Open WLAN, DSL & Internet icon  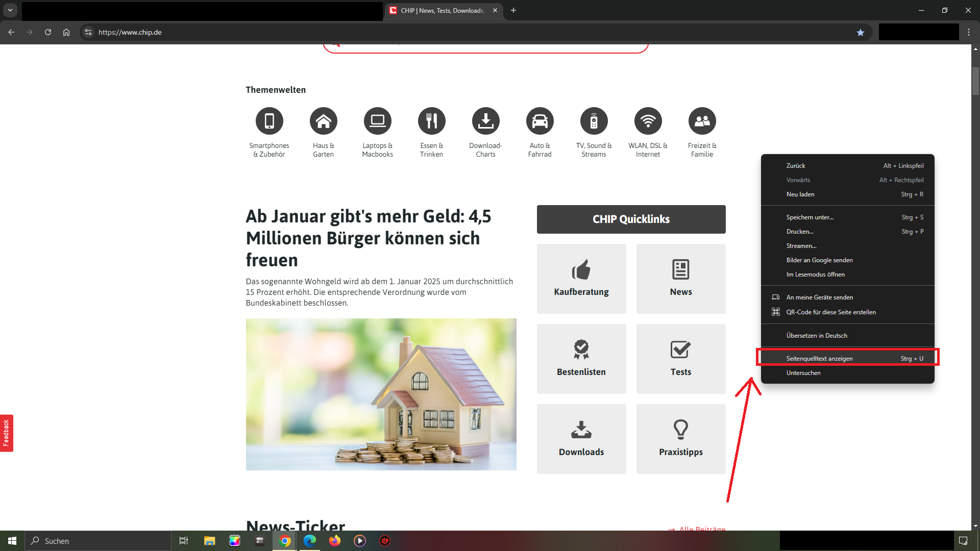tap(648, 121)
